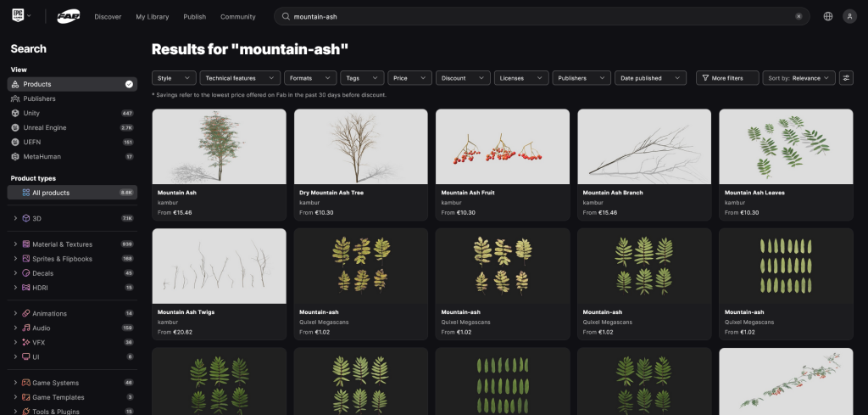Open the Community menu item
This screenshot has height=415, width=868.
pos(238,17)
